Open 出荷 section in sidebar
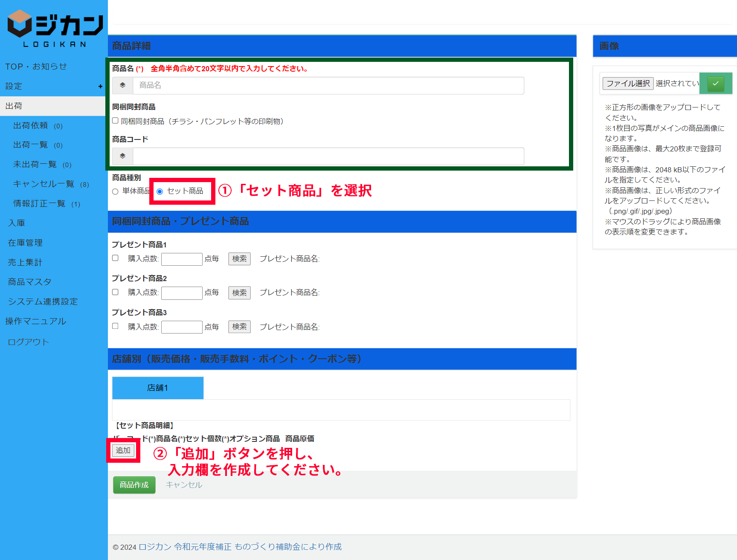Viewport: 737px width, 560px height. [x=14, y=106]
